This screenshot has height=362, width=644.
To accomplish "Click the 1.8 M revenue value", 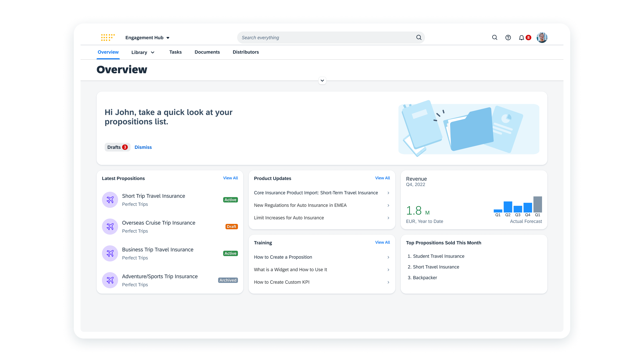I will pyautogui.click(x=417, y=211).
